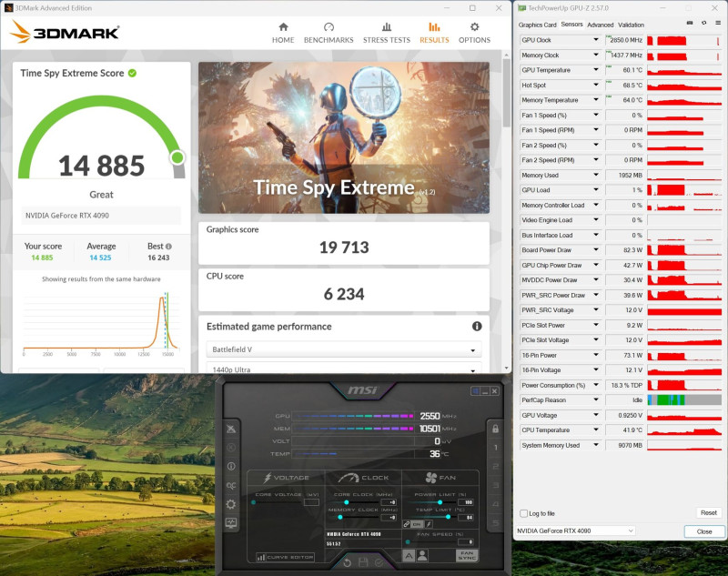Click info icon next to Best score
This screenshot has height=576, width=728.
(168, 247)
